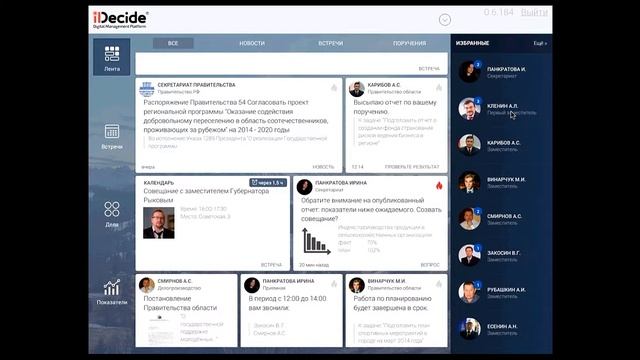Click the ИЗБРАННЫЕ panel header
The width and height of the screenshot is (640, 360).
pos(472,43)
